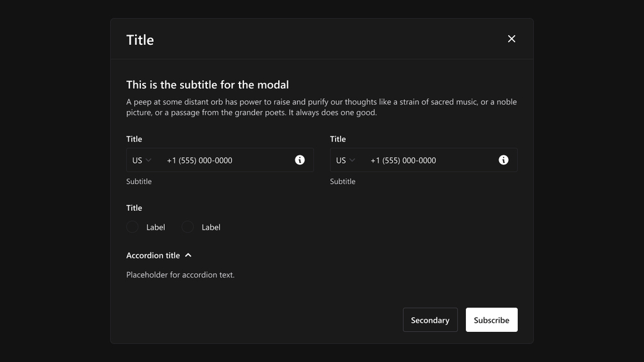
Task: Click the accordion placeholder text
Action: pos(180,275)
